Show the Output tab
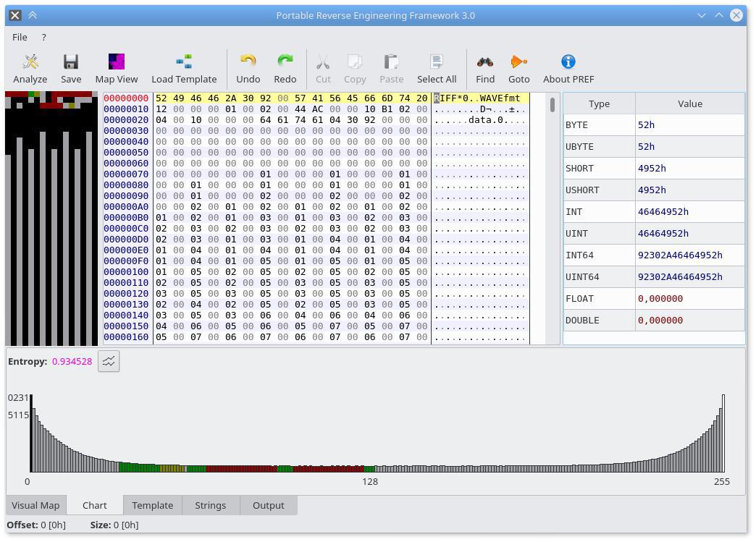 (x=268, y=505)
